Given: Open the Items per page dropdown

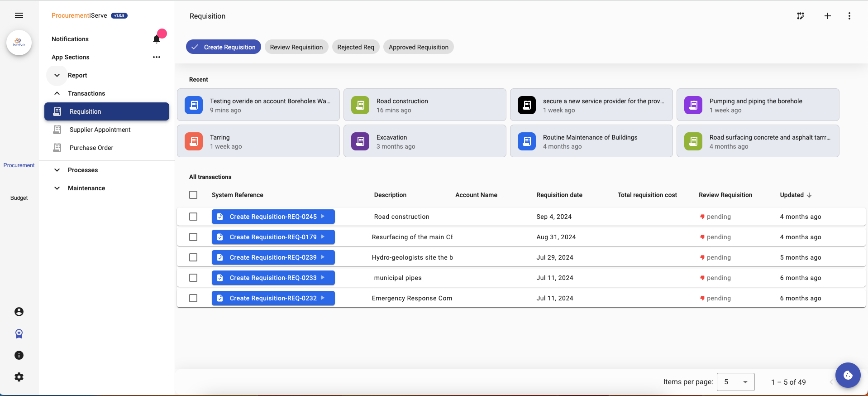Looking at the screenshot, I should (x=735, y=382).
